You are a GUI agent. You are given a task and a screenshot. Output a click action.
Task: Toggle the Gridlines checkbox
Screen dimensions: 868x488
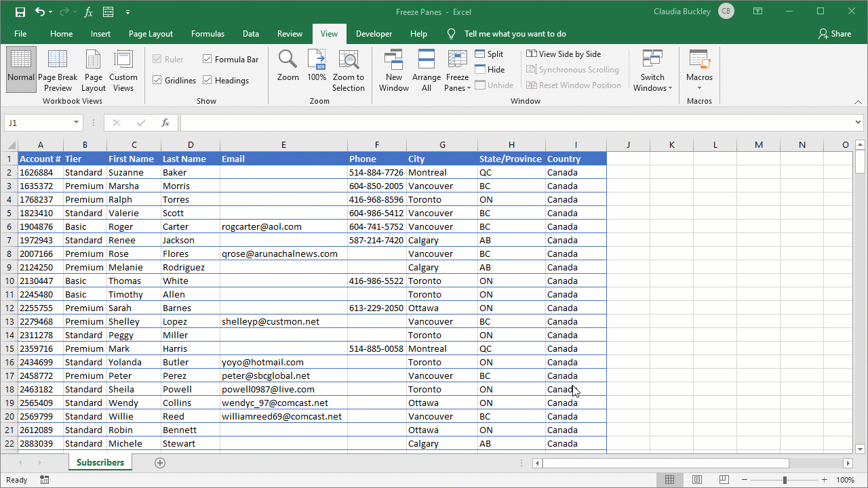157,81
